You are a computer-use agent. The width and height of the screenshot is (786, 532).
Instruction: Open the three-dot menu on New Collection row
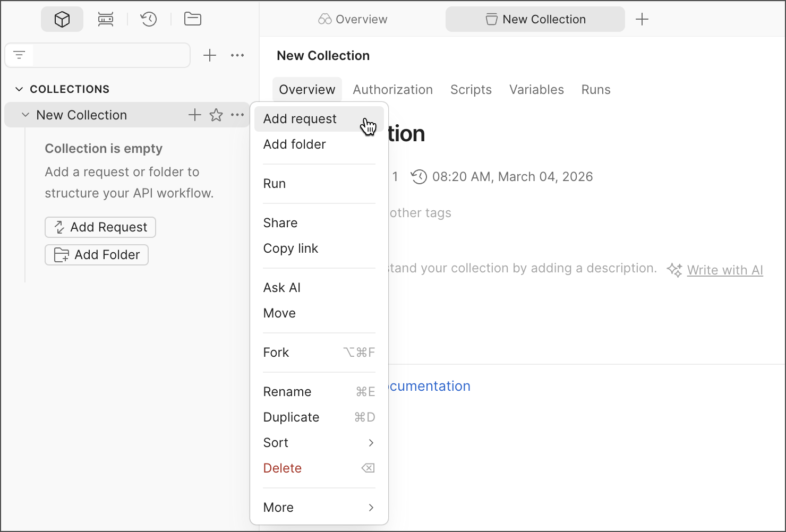point(237,115)
